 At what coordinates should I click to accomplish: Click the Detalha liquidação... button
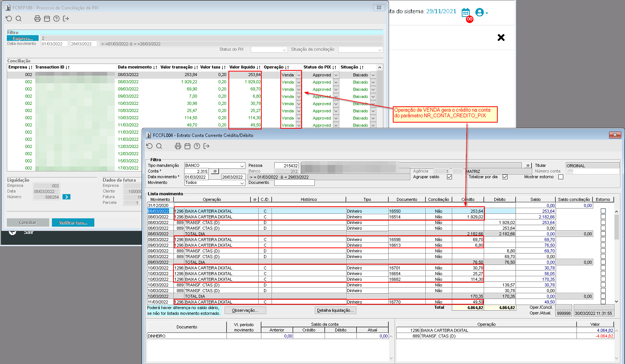pyautogui.click(x=335, y=310)
